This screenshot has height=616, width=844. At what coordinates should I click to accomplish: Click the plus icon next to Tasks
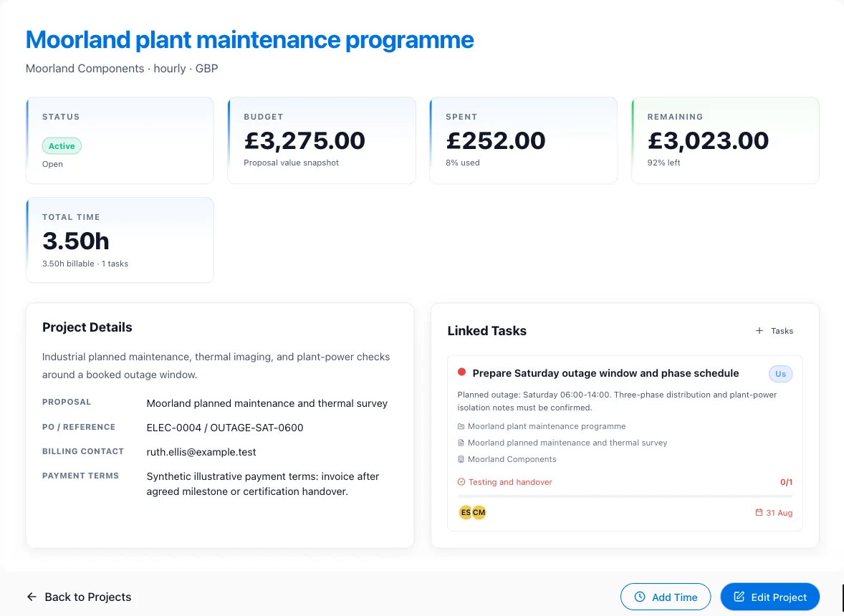(x=759, y=331)
